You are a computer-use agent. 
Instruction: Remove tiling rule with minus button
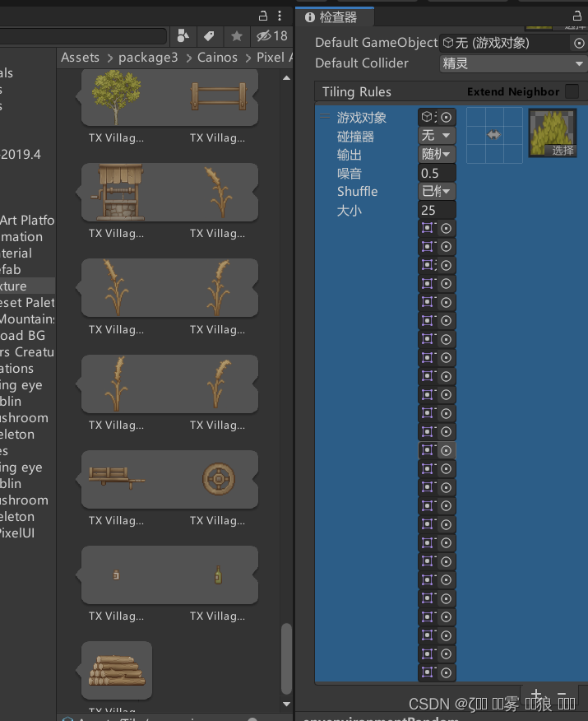[562, 695]
